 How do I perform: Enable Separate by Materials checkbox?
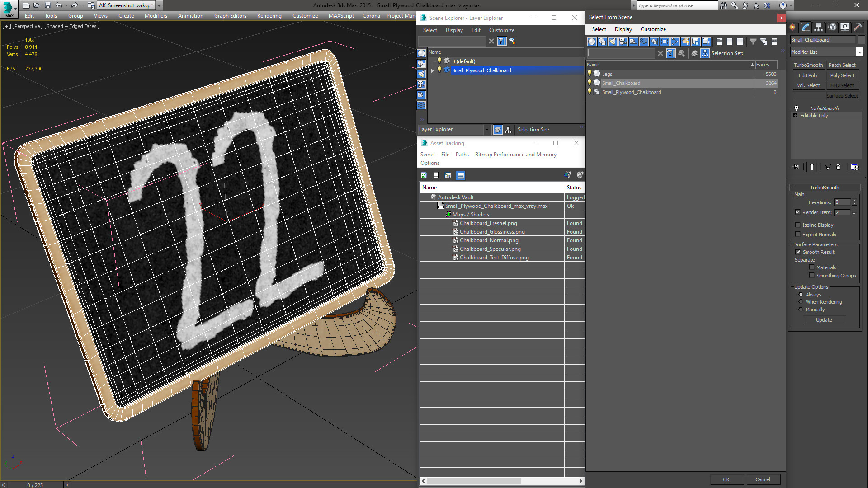pyautogui.click(x=812, y=267)
